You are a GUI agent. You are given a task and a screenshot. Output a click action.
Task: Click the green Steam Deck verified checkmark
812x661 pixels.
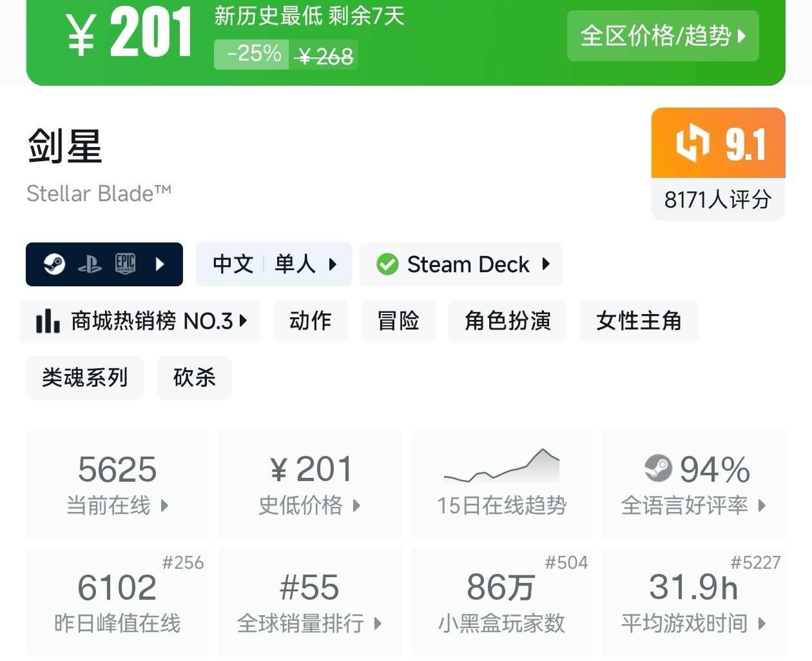pyautogui.click(x=387, y=264)
